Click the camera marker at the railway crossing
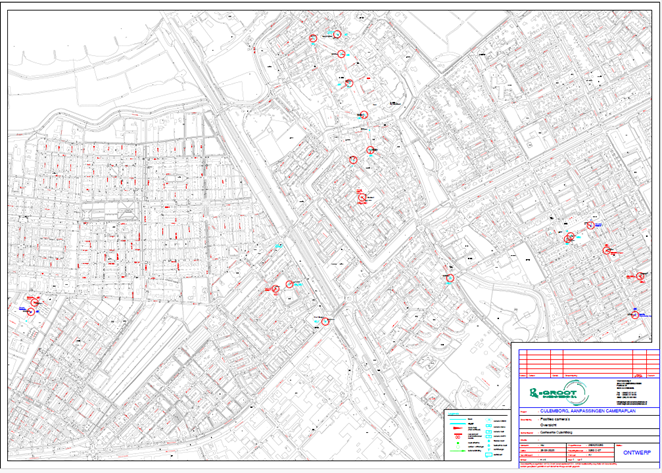 pos(327,320)
